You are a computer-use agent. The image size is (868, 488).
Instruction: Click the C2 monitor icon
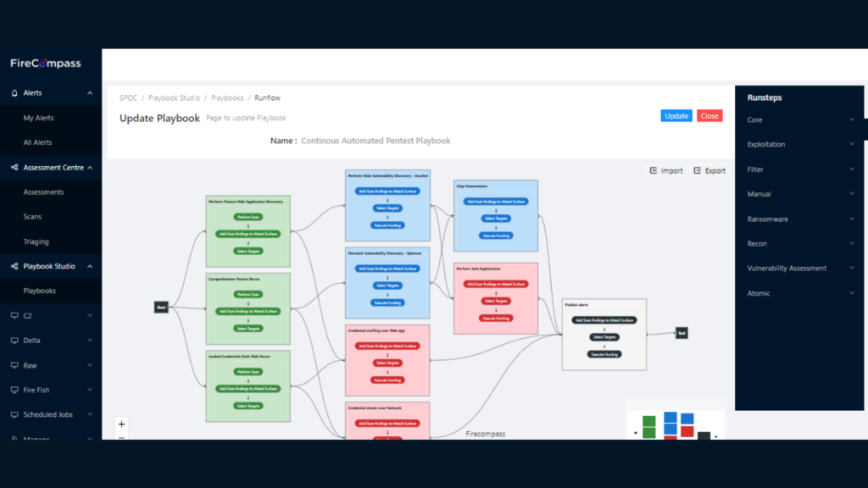coord(14,316)
